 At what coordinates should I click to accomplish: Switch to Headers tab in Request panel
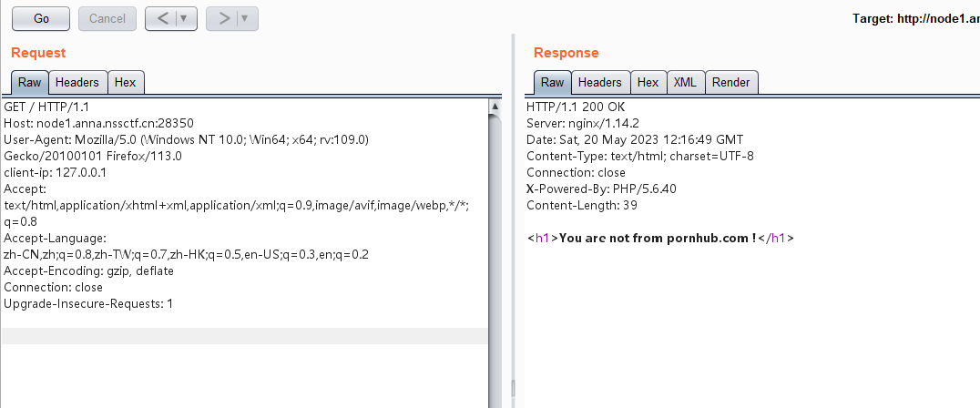click(x=77, y=83)
